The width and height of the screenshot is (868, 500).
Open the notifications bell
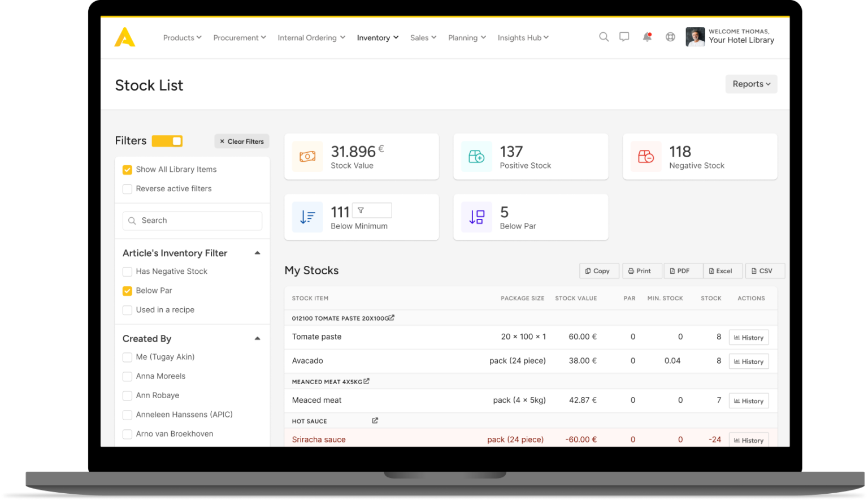pyautogui.click(x=647, y=37)
